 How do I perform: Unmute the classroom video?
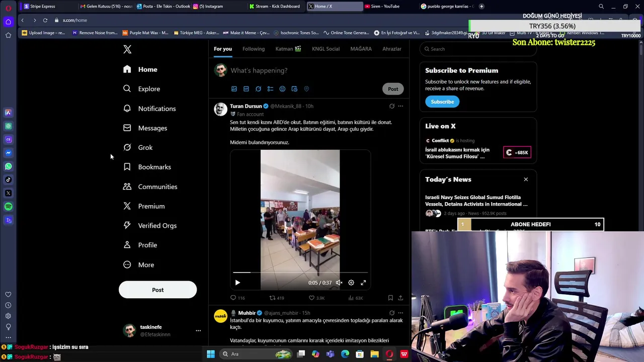(339, 283)
